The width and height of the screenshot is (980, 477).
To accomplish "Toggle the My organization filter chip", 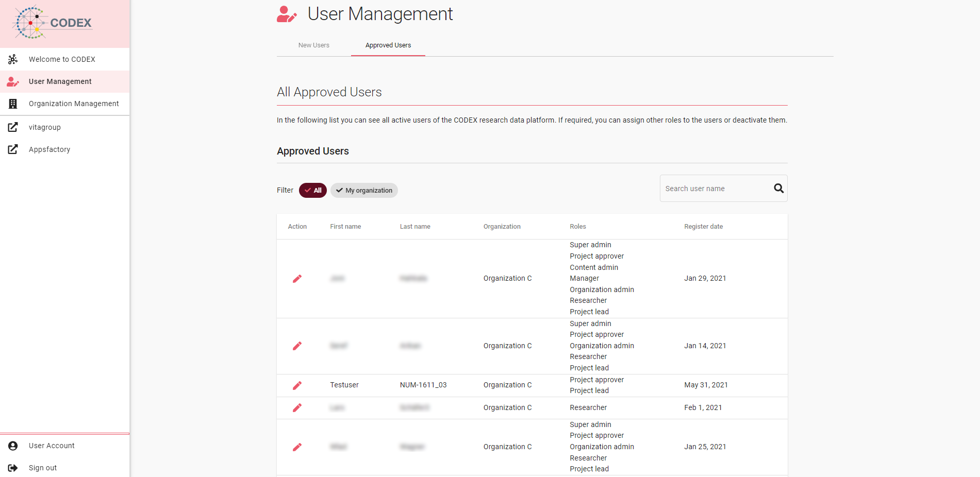I will tap(364, 190).
